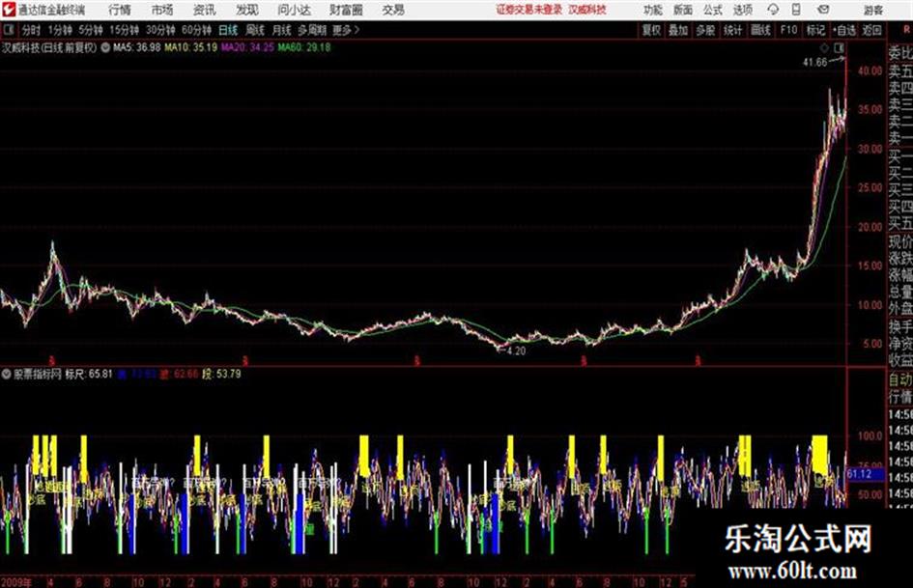
Task: Click the 段: 53.79 indicator value
Action: click(222, 374)
